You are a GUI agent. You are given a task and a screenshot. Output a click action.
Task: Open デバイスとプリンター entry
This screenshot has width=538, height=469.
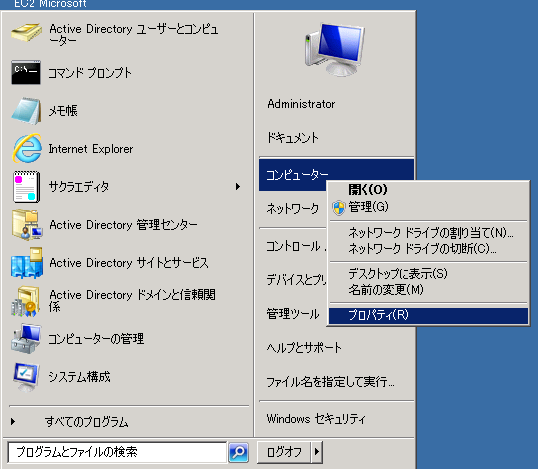point(296,280)
